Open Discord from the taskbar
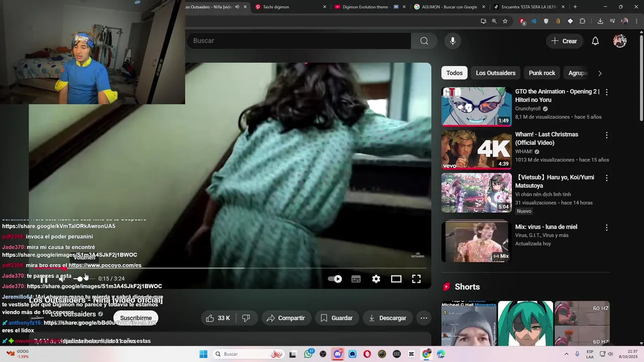644x362 pixels. point(338,354)
